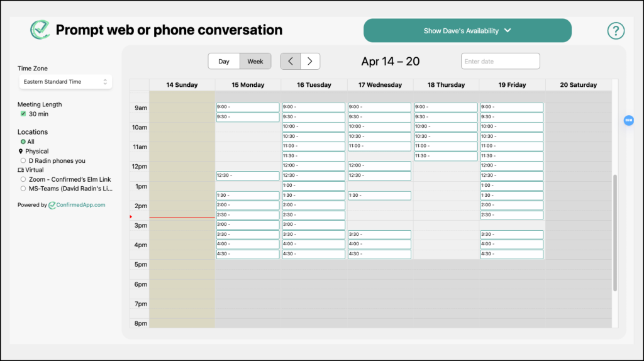The width and height of the screenshot is (644, 361).
Task: Click the calendar vertical scrollbar
Action: click(x=615, y=233)
